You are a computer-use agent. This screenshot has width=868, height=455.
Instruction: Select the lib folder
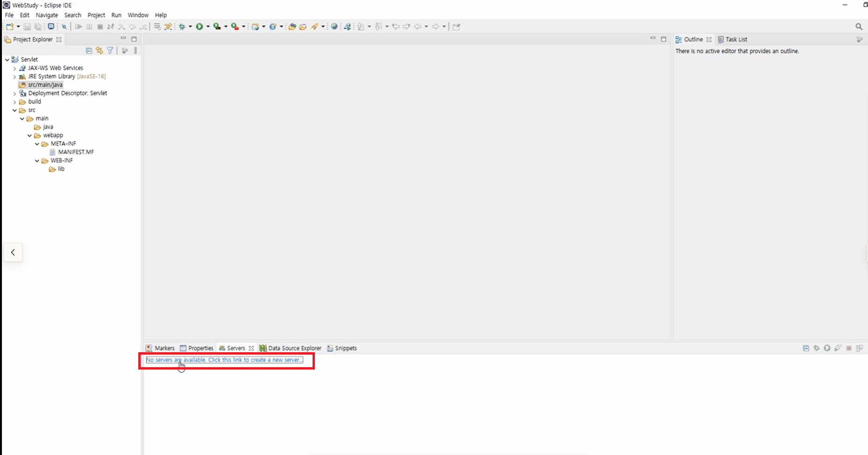pyautogui.click(x=61, y=169)
